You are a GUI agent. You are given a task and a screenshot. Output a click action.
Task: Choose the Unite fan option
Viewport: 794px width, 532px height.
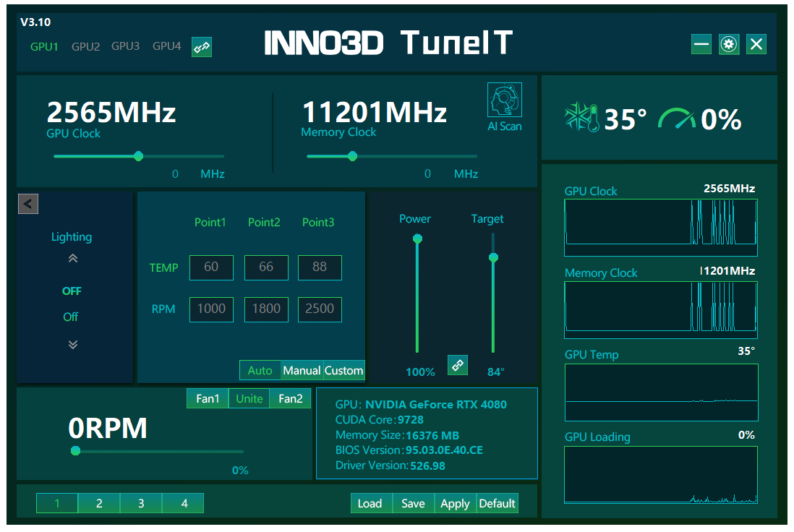click(249, 399)
